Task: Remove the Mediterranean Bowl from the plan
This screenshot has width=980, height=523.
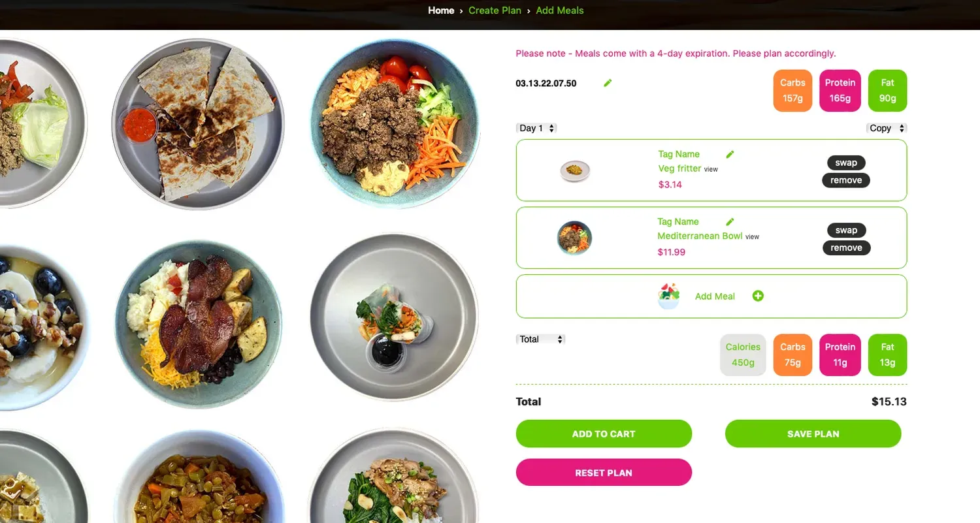Action: tap(846, 247)
